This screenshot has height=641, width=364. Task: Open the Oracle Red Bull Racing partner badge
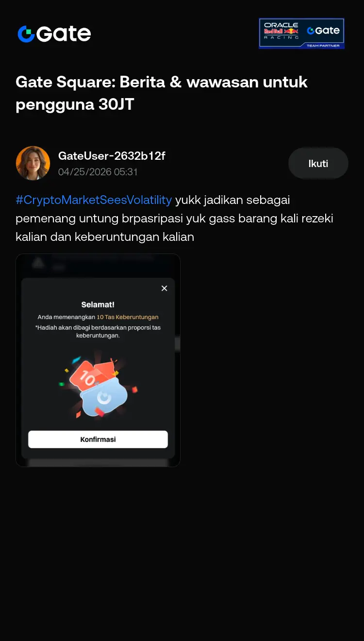(x=301, y=34)
